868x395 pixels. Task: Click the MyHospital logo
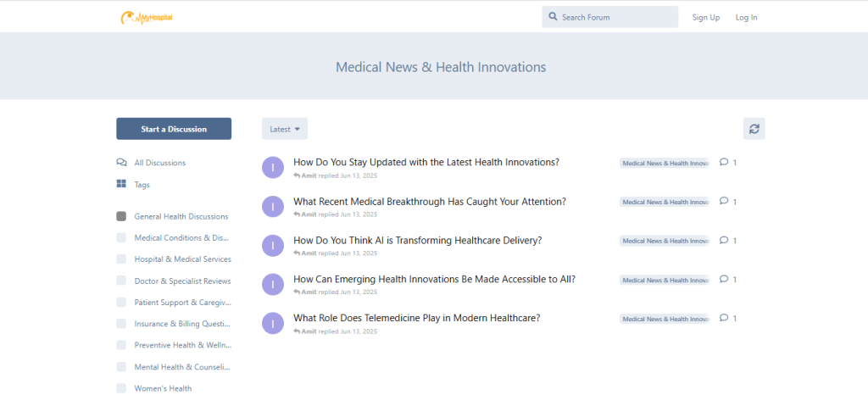click(147, 17)
